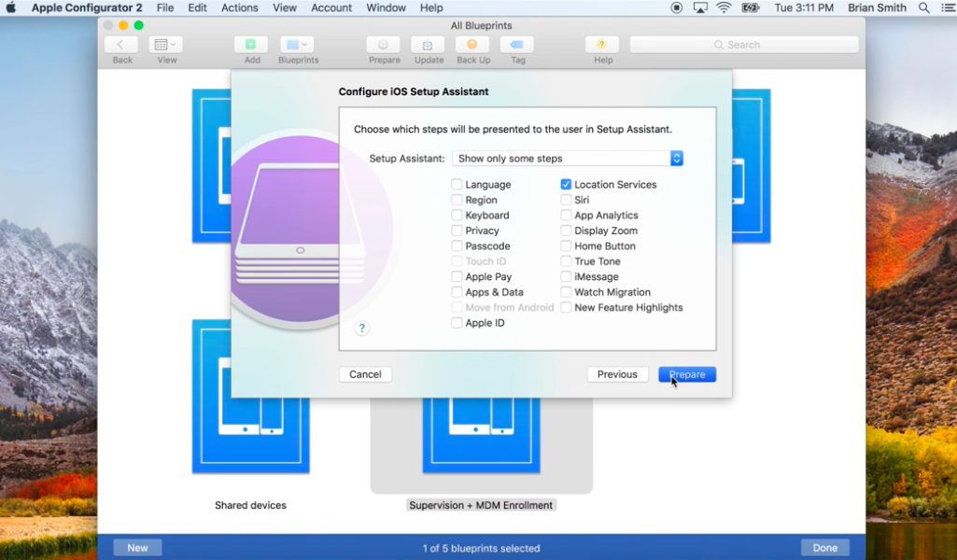Enable the Region checkbox
The width and height of the screenshot is (957, 560).
(x=457, y=200)
